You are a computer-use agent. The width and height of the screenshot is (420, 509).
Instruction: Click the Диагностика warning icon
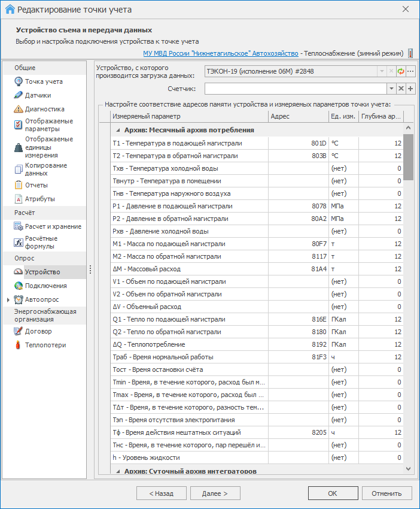pos(19,109)
